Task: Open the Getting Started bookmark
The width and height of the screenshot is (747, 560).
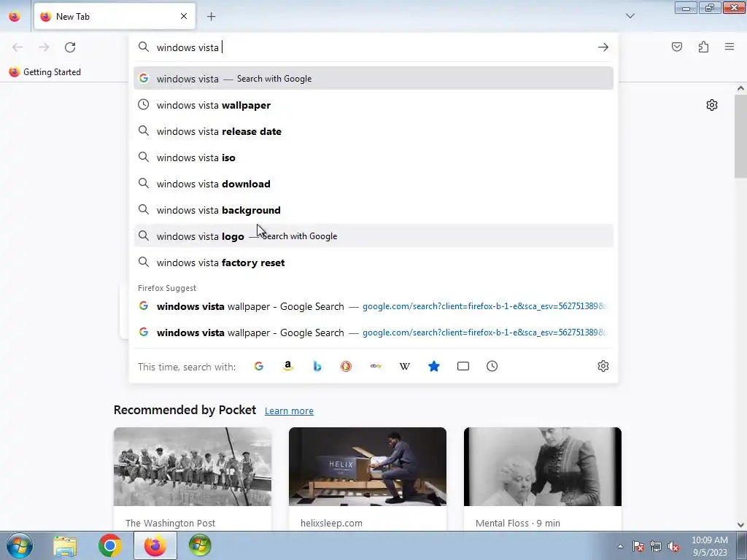Action: click(x=44, y=72)
